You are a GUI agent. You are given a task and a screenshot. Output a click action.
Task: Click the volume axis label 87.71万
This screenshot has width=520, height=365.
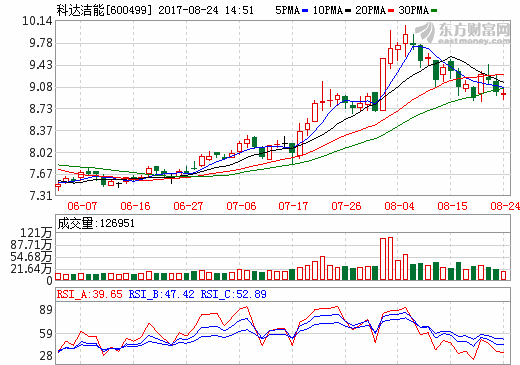[x=31, y=245]
